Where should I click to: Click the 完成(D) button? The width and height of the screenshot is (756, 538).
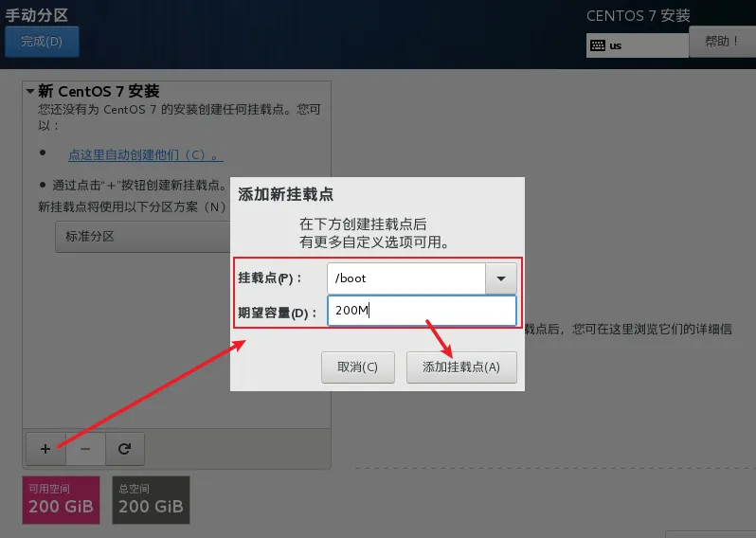42,42
